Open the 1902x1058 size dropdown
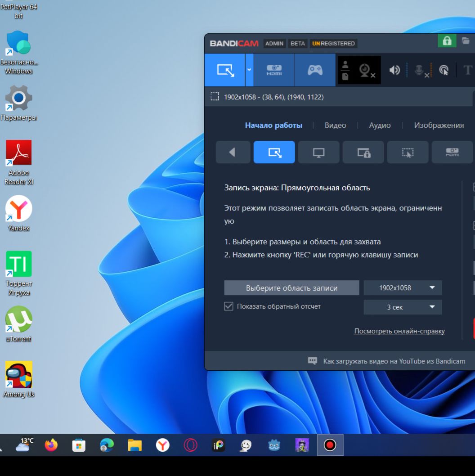This screenshot has width=475, height=476. [403, 288]
